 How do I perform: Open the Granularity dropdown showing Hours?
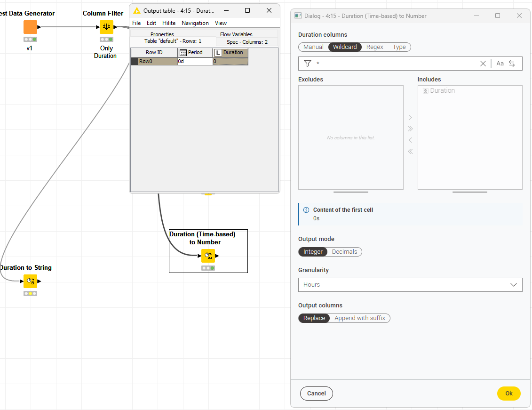point(410,285)
